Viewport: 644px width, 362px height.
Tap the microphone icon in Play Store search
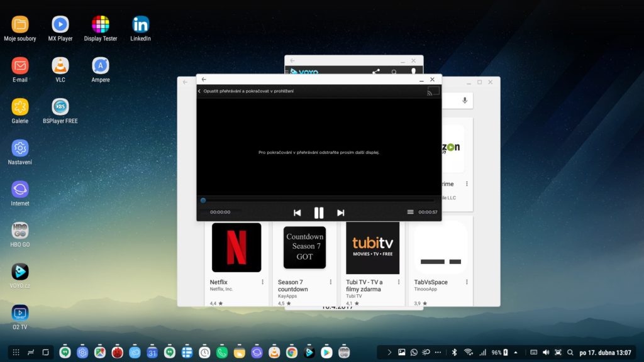click(x=465, y=101)
